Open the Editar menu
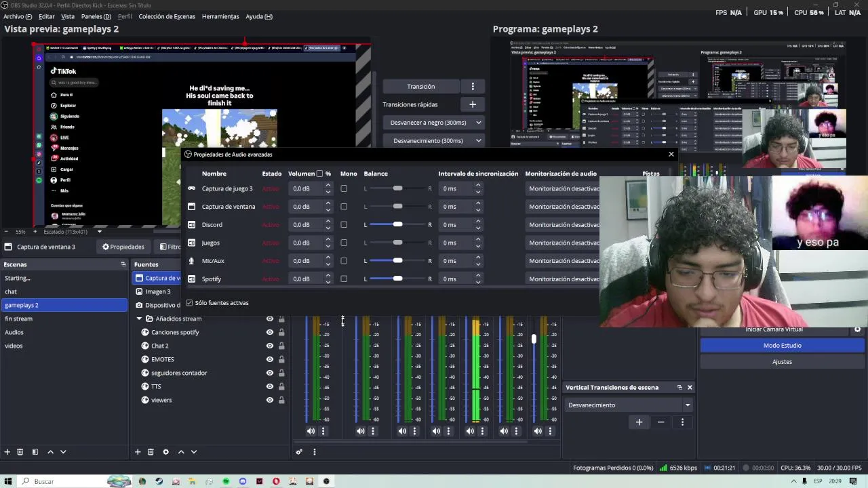Image resolution: width=868 pixels, height=488 pixels. point(47,16)
